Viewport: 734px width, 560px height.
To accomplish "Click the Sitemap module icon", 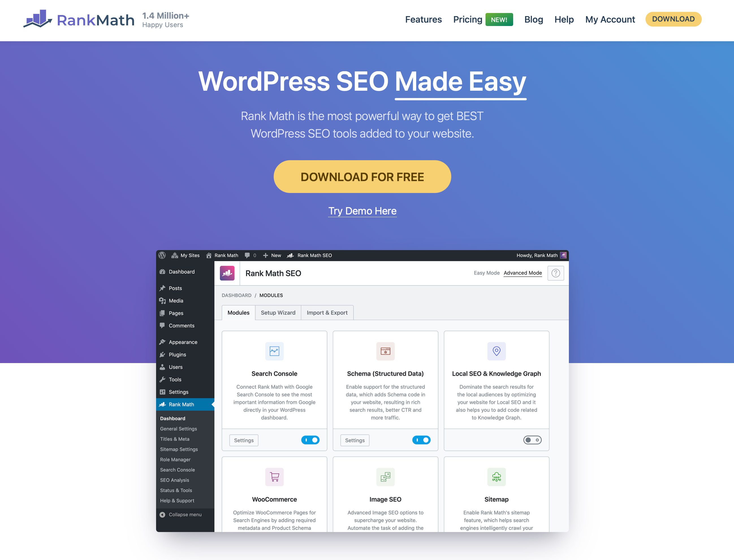I will pyautogui.click(x=496, y=476).
